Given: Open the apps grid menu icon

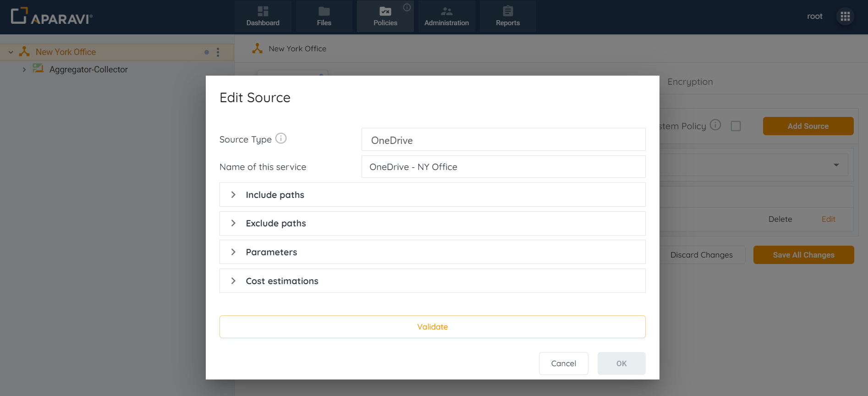Looking at the screenshot, I should (x=845, y=16).
